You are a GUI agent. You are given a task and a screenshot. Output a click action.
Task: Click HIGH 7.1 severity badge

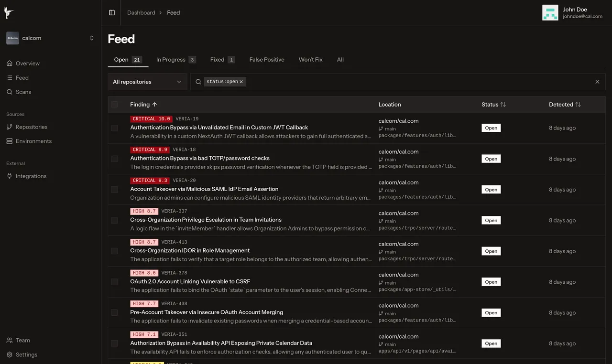(x=144, y=334)
